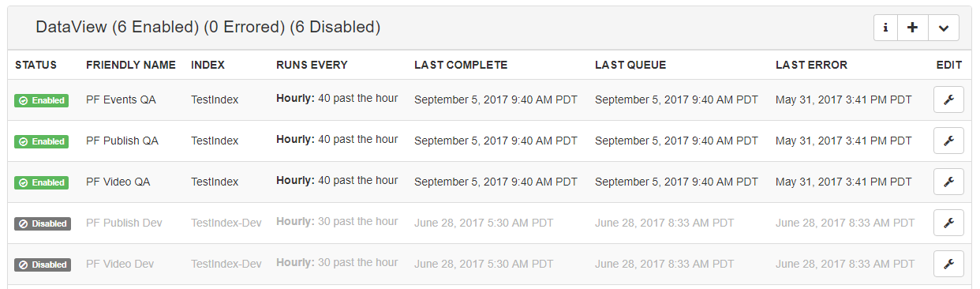Sort by the Friendly Name column header
This screenshot has height=289, width=980.
point(131,65)
